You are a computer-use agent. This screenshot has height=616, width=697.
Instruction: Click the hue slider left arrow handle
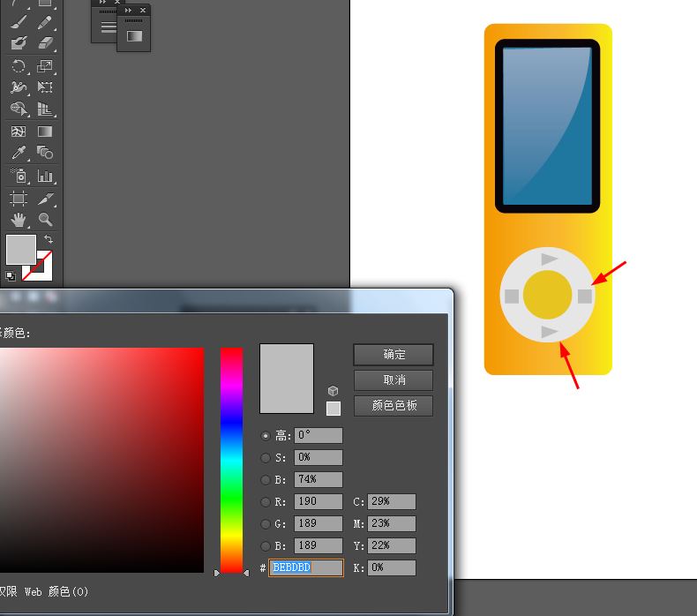(x=216, y=574)
